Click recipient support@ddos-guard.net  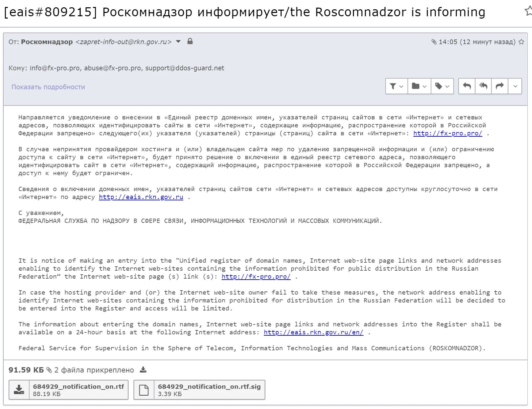tap(185, 68)
